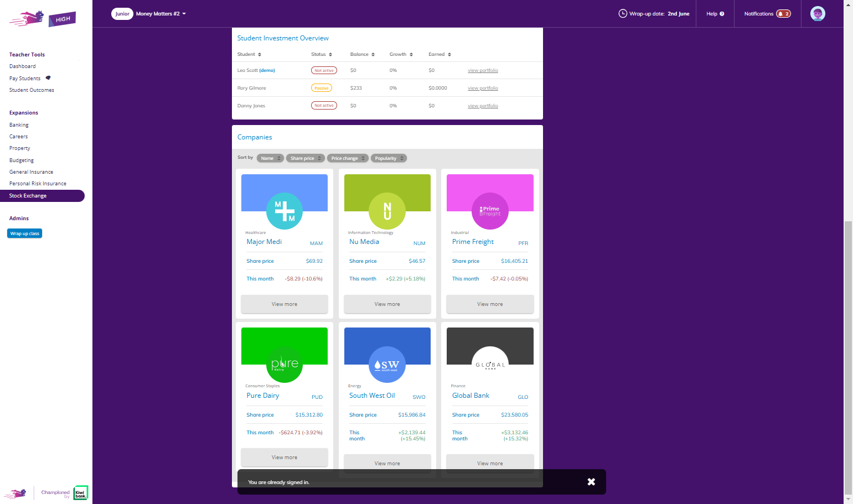View portfolio for Danny Jones
The height and width of the screenshot is (504, 853).
tap(483, 106)
